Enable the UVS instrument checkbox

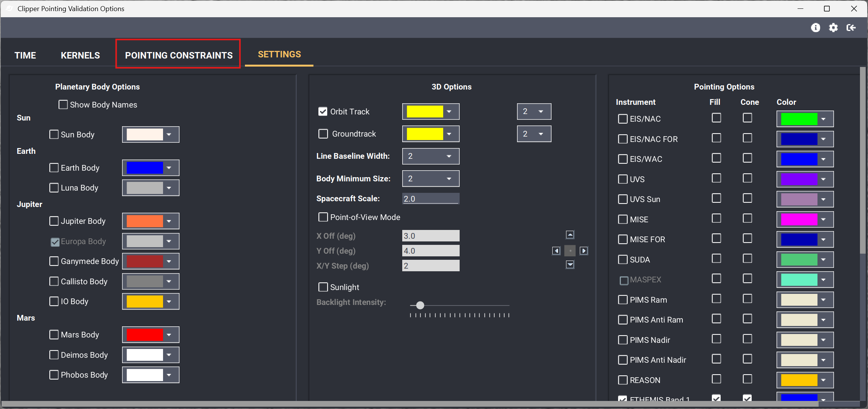click(623, 179)
